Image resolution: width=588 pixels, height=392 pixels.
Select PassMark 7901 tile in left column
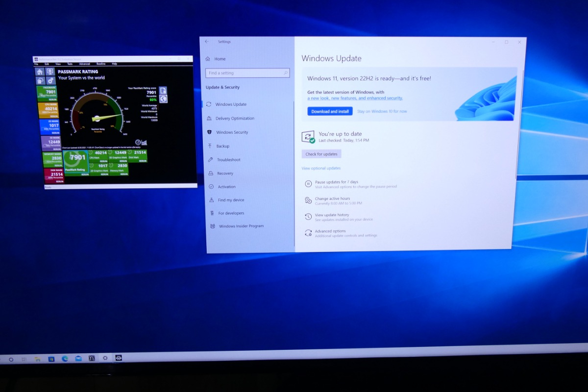point(47,94)
